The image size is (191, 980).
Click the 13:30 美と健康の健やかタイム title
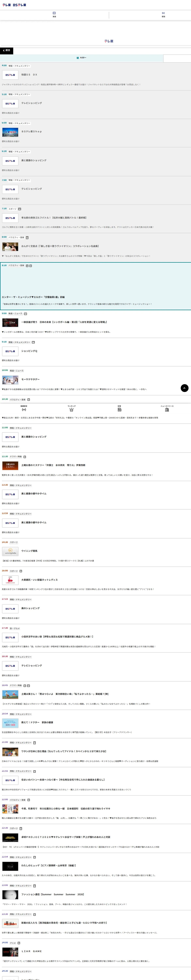(34, 494)
